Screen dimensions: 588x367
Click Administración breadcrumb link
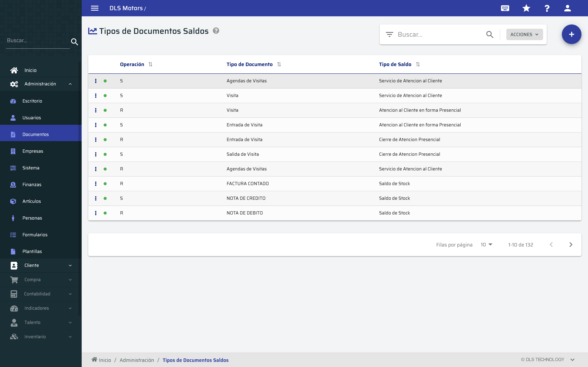pyautogui.click(x=137, y=360)
